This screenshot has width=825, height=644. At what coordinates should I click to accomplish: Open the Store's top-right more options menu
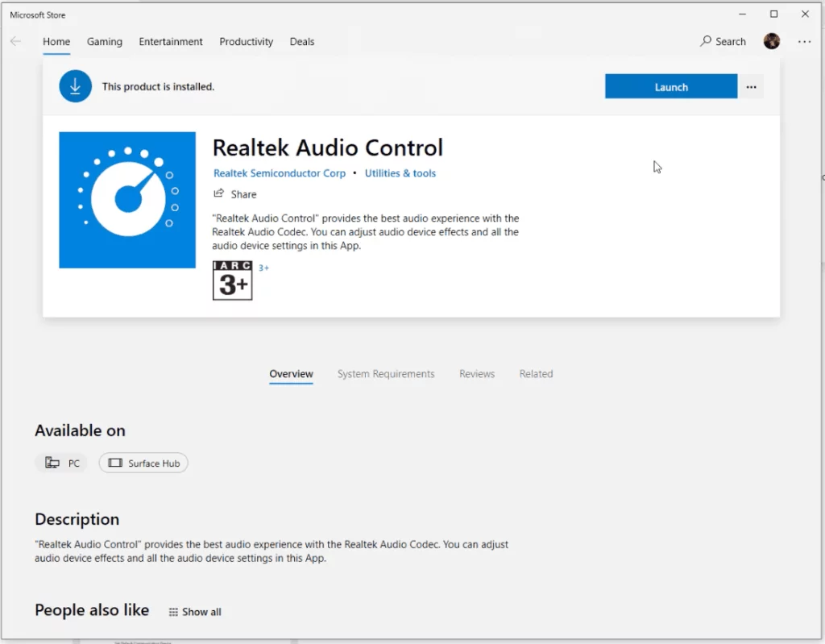(x=805, y=42)
